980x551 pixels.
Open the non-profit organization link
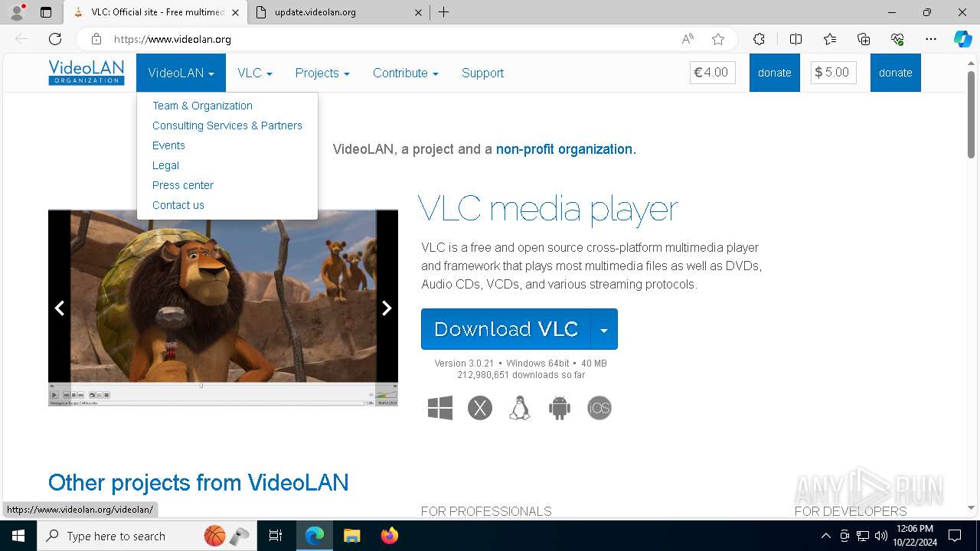click(566, 149)
